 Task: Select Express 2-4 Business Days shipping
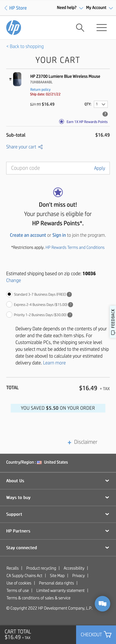tap(9, 305)
